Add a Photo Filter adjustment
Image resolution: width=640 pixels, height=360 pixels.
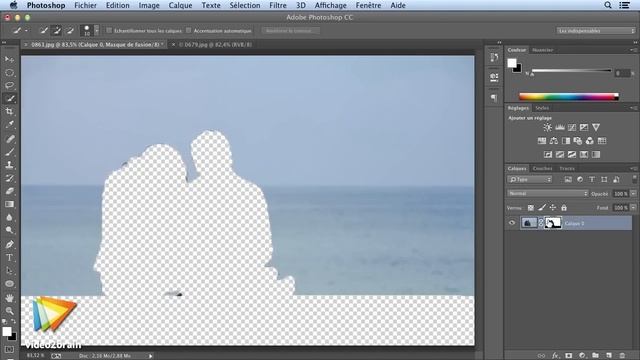[578, 141]
